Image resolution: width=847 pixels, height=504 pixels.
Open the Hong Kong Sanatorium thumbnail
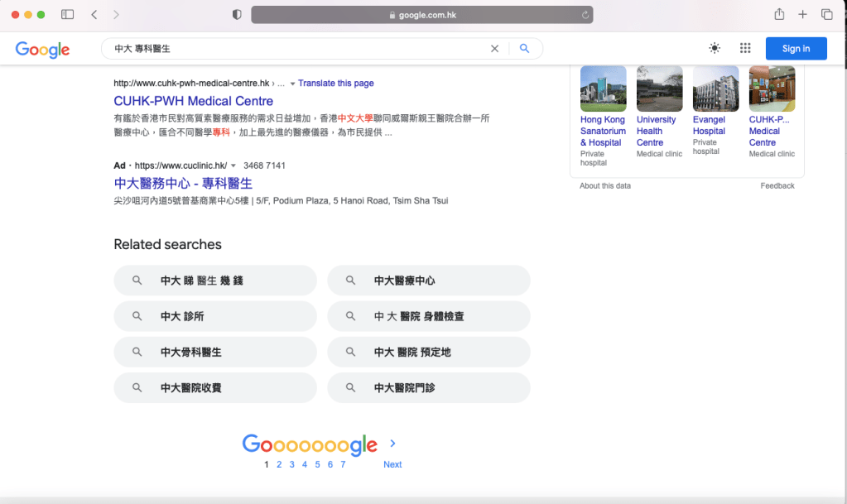[603, 89]
